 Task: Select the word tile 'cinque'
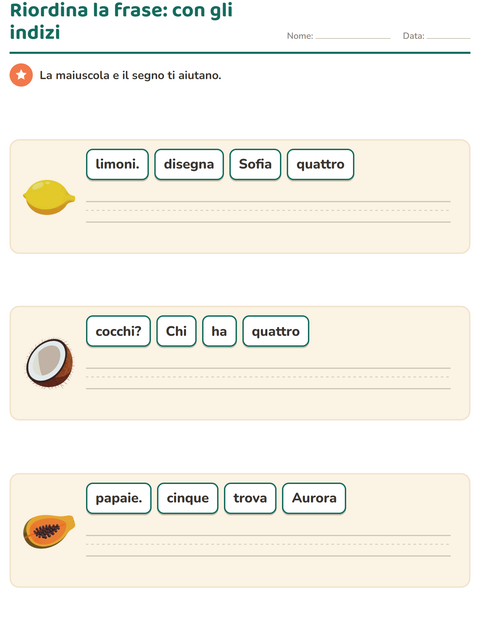(187, 498)
